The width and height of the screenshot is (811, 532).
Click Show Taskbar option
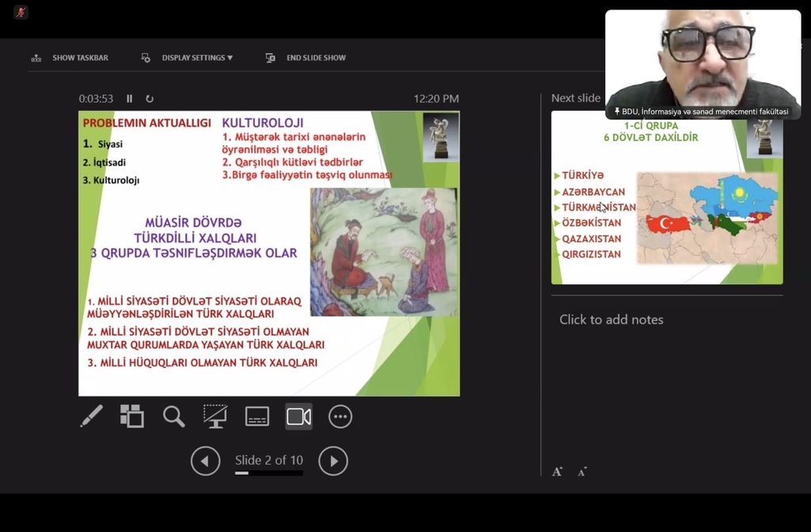(x=70, y=58)
